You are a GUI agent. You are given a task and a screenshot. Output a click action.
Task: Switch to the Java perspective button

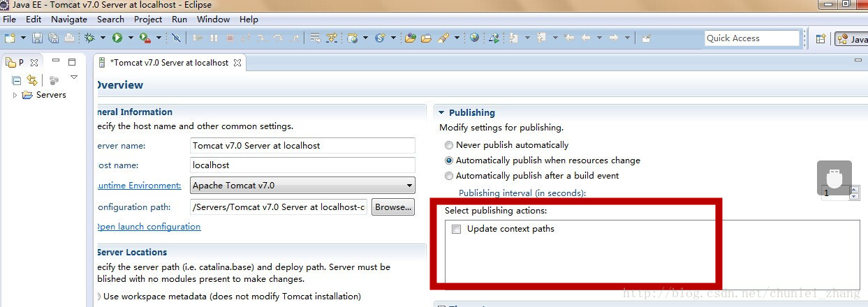[x=851, y=39]
